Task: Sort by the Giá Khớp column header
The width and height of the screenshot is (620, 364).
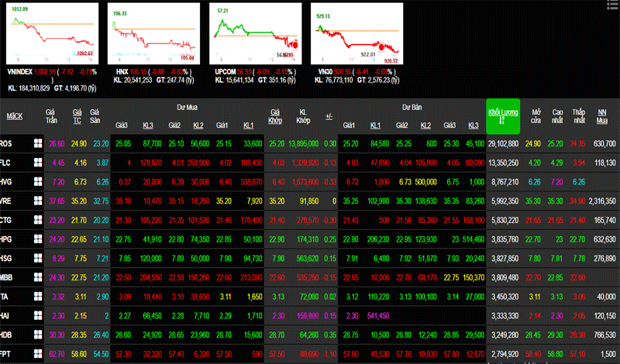Action: pos(275,116)
